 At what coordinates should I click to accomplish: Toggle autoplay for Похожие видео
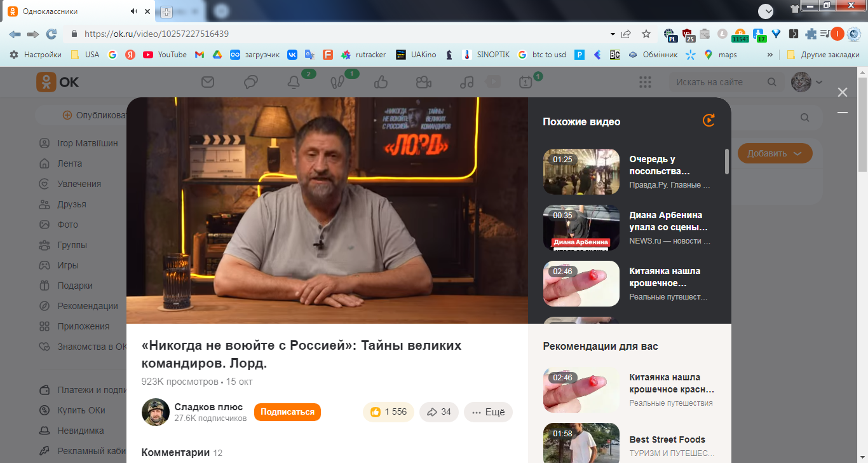pyautogui.click(x=709, y=120)
